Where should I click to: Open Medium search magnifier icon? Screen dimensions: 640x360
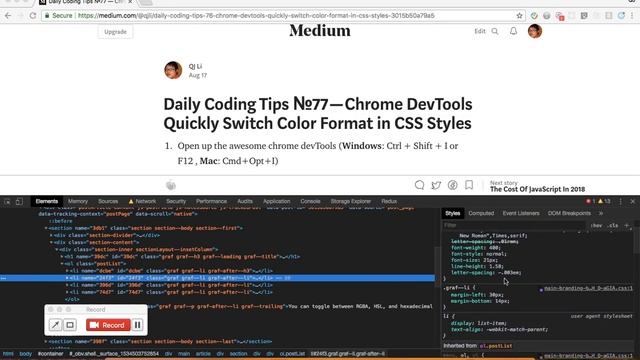495,31
